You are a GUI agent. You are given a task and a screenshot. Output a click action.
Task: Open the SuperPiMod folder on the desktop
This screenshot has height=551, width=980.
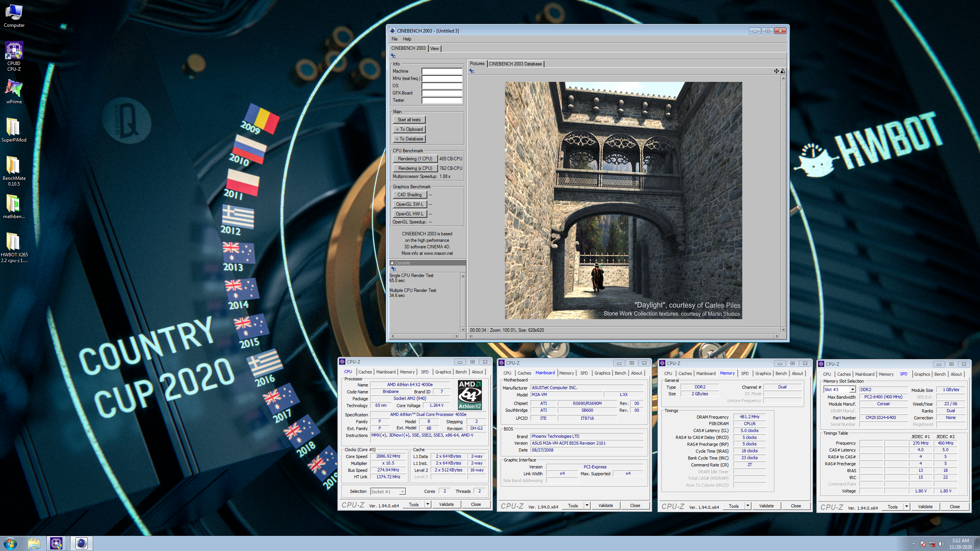pos(14,130)
